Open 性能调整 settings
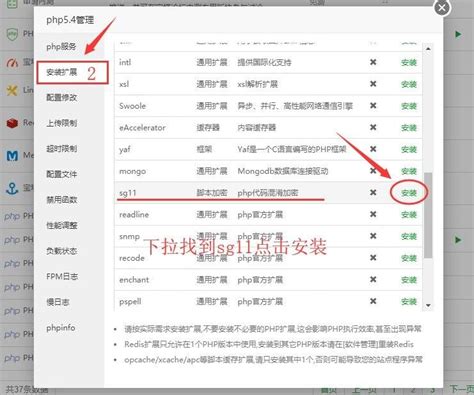 pos(62,225)
